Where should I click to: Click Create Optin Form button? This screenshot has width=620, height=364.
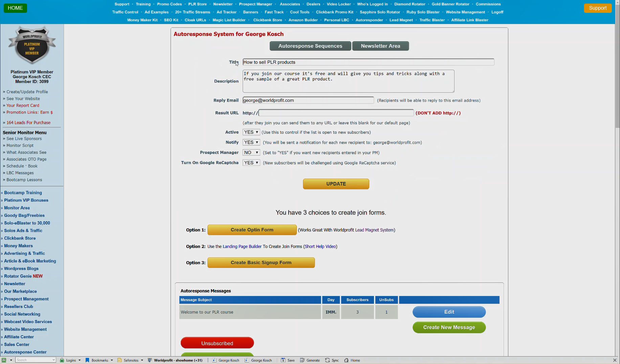252,230
